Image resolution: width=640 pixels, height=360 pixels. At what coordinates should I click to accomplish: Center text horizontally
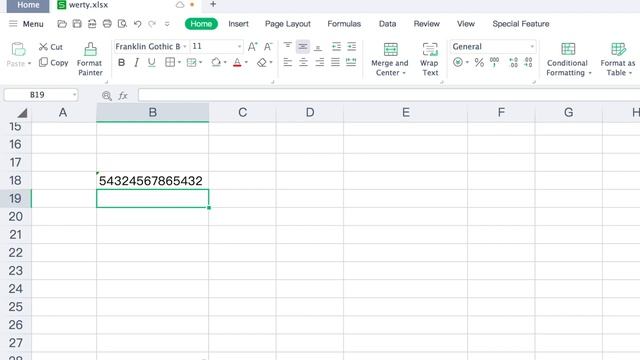pyautogui.click(x=303, y=62)
